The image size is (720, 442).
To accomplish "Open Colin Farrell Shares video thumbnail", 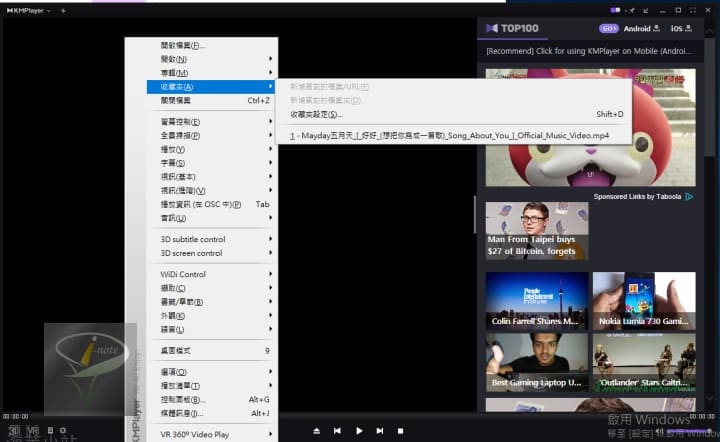I will click(536, 300).
